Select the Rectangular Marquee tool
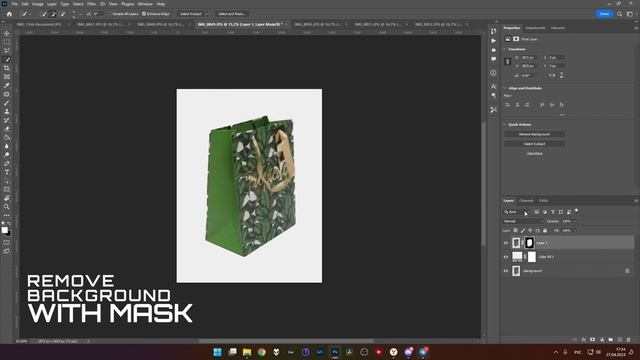 pos(7,42)
